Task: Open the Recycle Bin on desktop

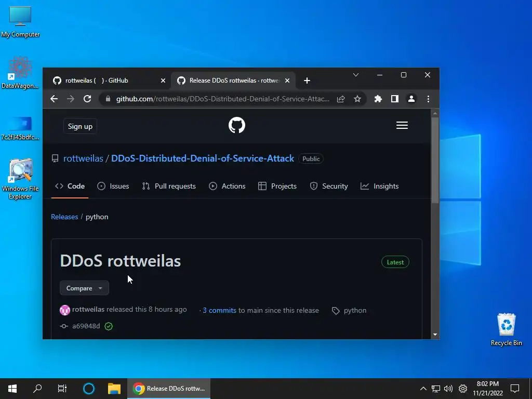Action: 506,329
